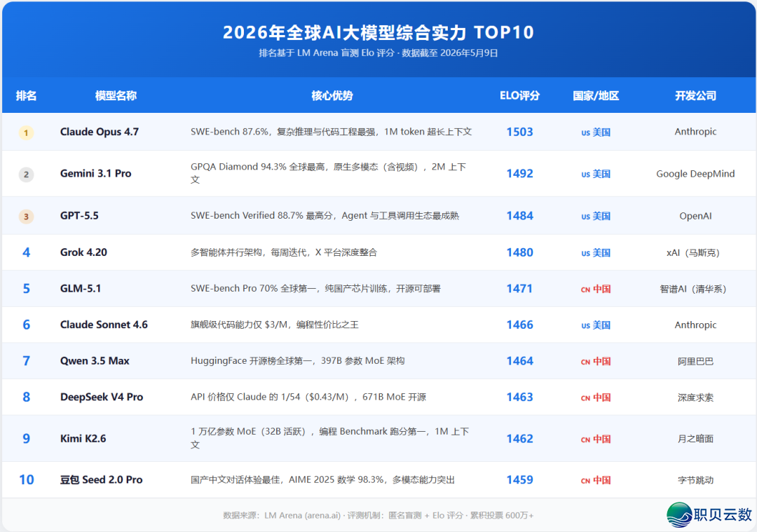
Task: Select the 开发公司 column header
Action: click(x=695, y=95)
